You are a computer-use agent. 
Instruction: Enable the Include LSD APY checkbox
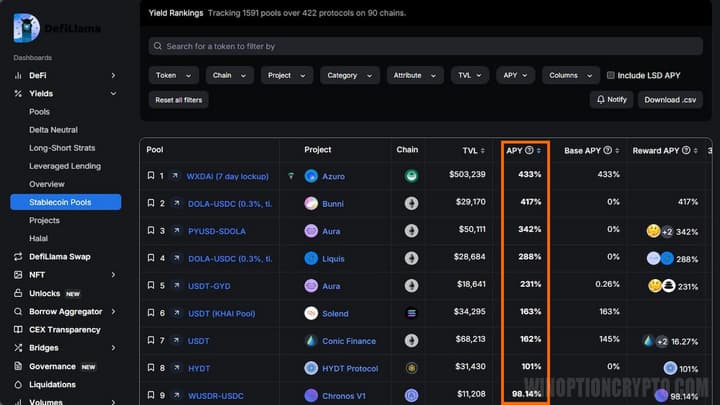pos(611,75)
